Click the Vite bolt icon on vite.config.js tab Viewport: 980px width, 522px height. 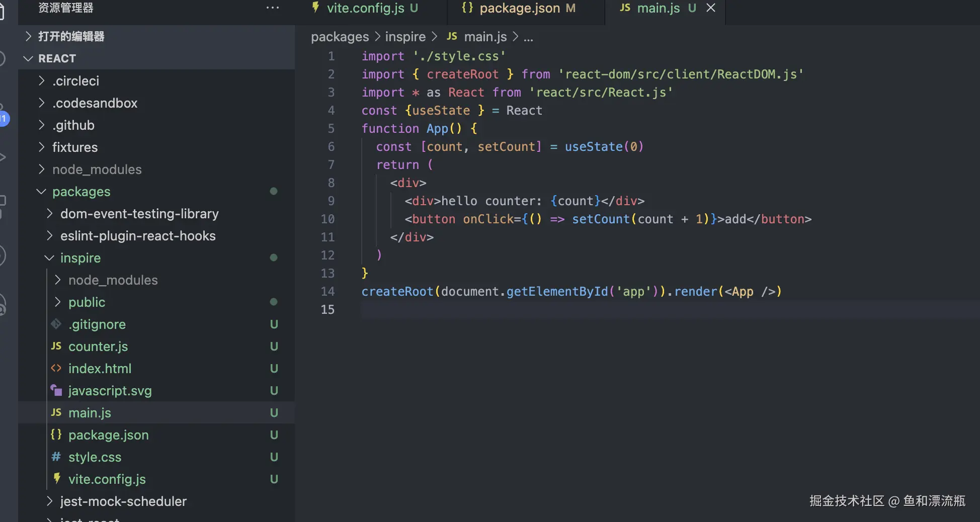click(315, 7)
